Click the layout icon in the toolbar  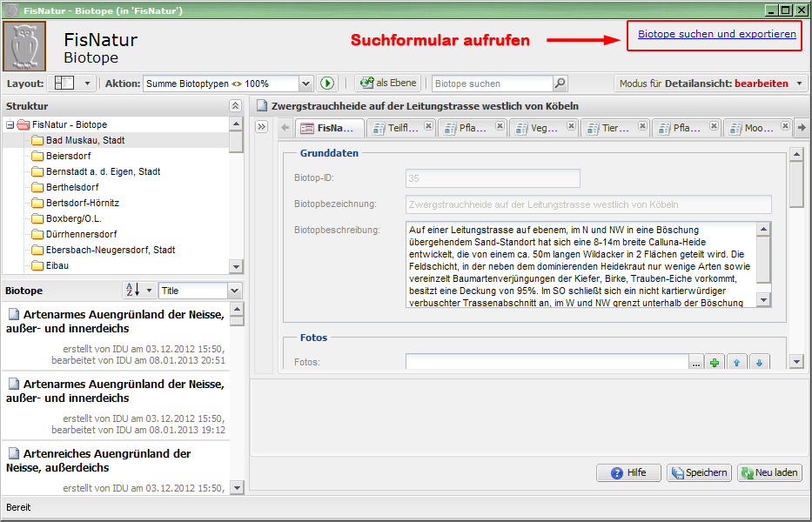pos(64,84)
